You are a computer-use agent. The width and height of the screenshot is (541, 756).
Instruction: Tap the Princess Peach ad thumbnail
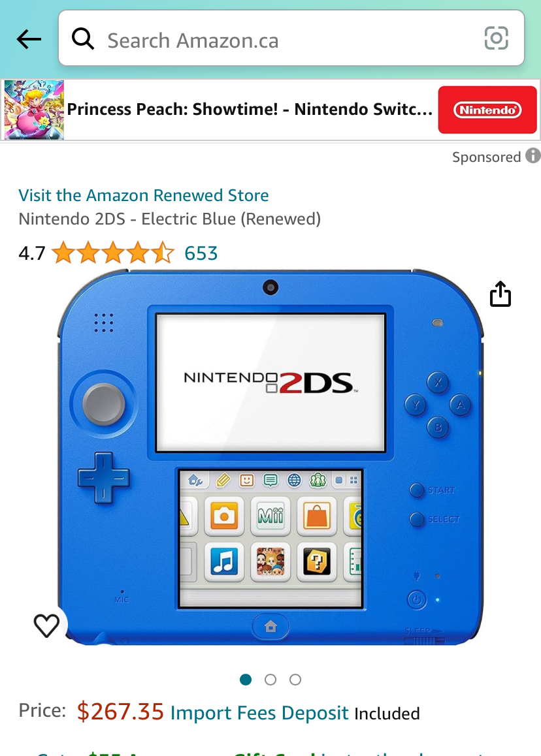click(34, 110)
